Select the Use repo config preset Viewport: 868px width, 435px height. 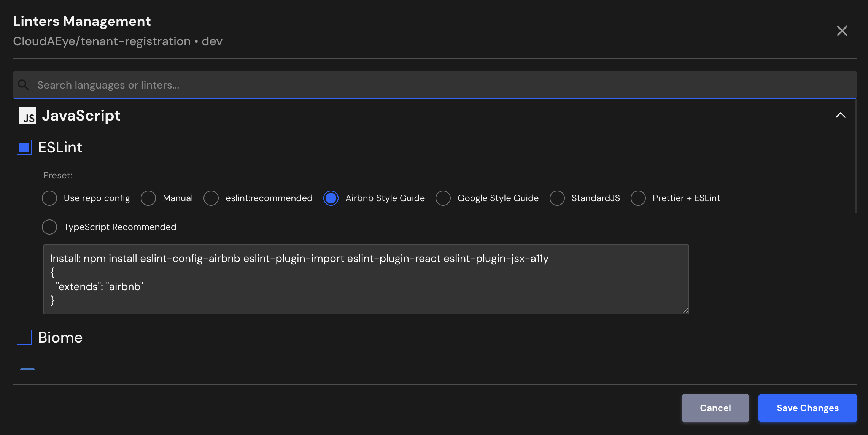coord(49,198)
